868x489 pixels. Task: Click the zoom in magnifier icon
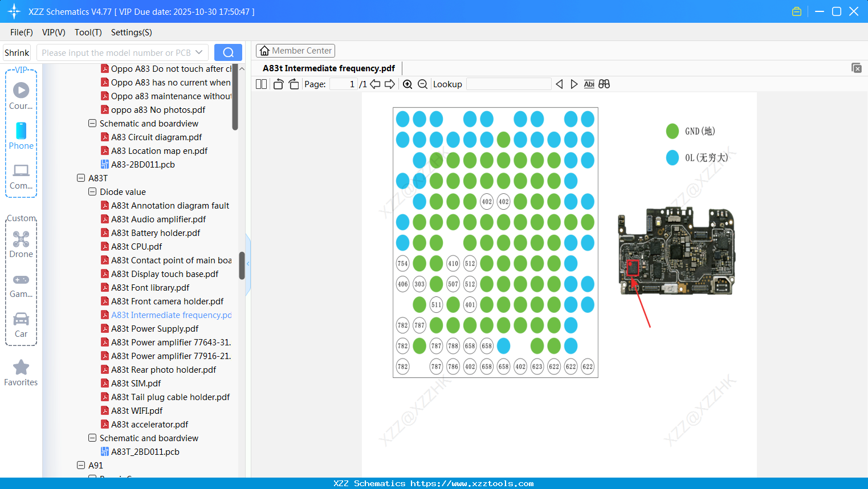point(407,84)
